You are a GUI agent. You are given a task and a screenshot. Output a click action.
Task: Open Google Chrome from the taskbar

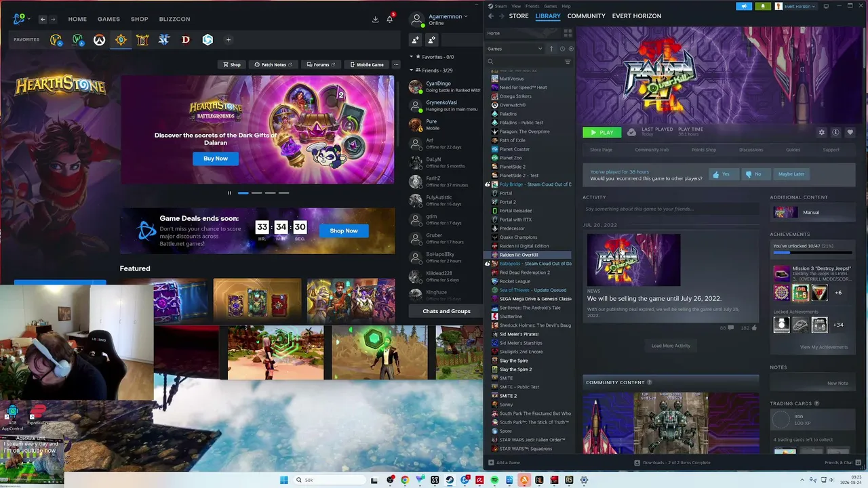pos(405,480)
